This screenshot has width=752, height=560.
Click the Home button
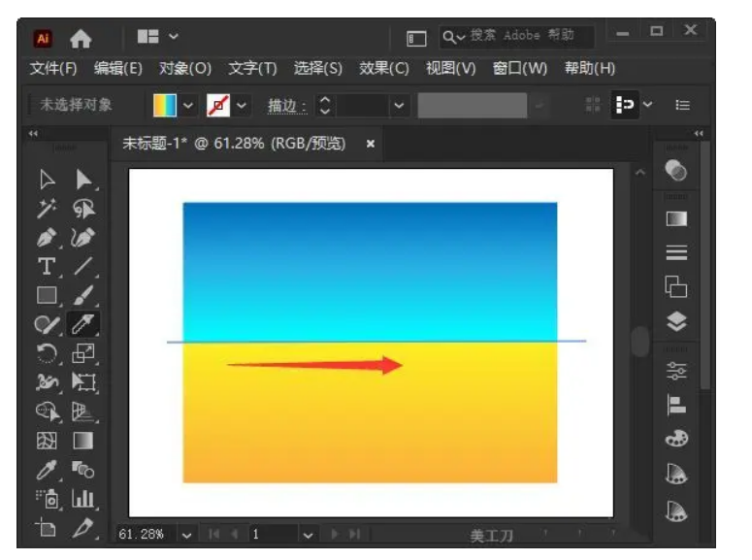pos(81,39)
